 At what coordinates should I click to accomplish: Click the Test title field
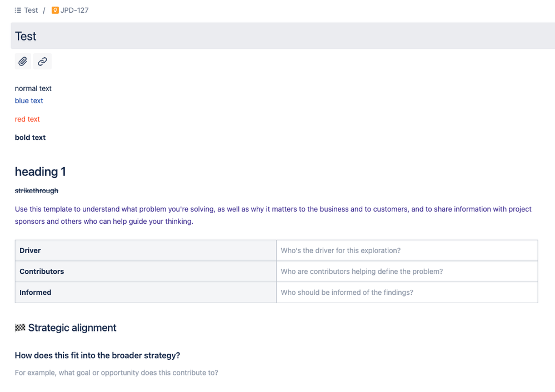pyautogui.click(x=283, y=36)
